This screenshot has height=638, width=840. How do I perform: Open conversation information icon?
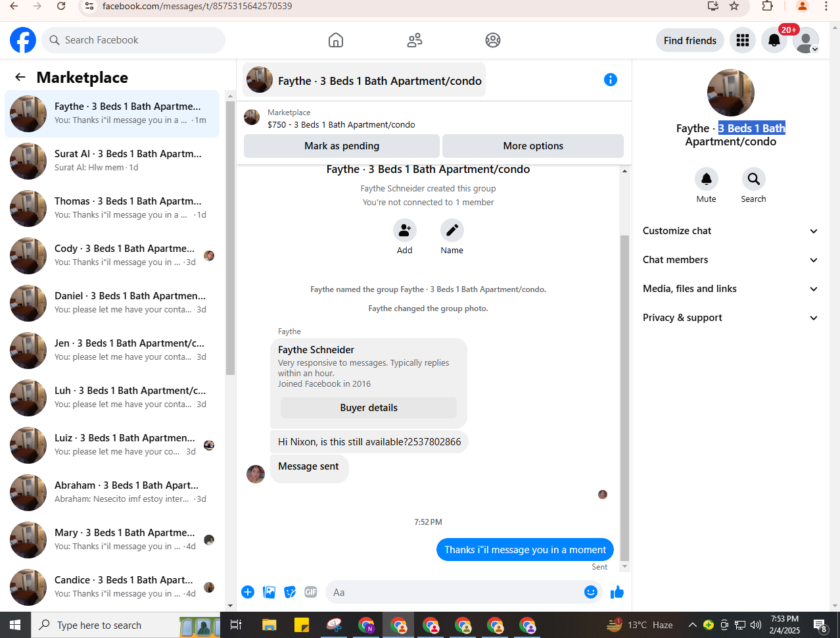(611, 80)
